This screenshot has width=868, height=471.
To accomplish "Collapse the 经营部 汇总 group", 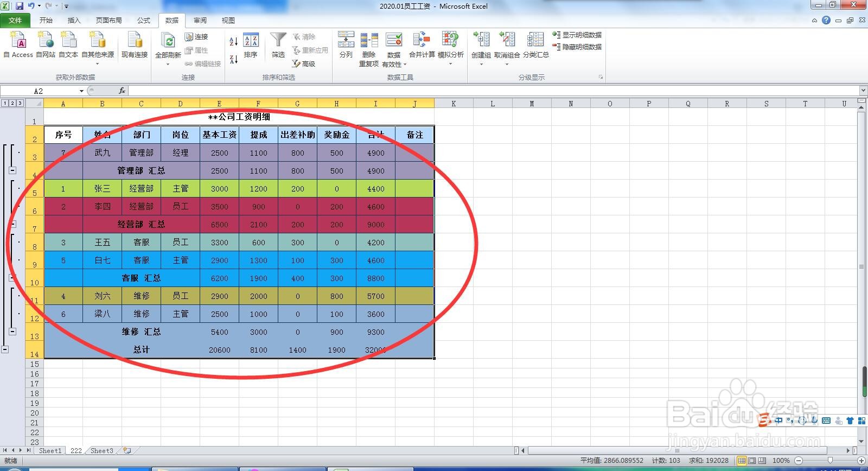I will [12, 224].
